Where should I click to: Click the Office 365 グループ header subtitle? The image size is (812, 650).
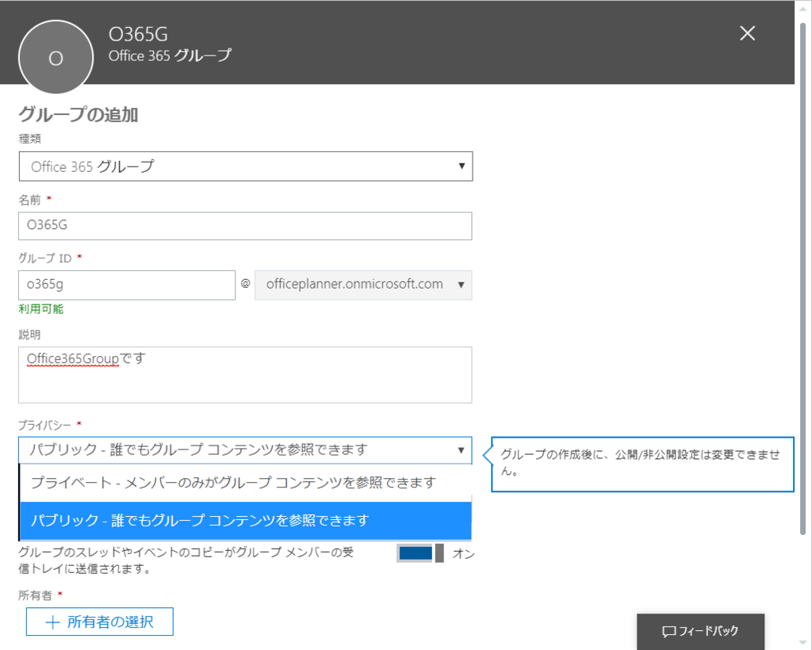pos(170,55)
